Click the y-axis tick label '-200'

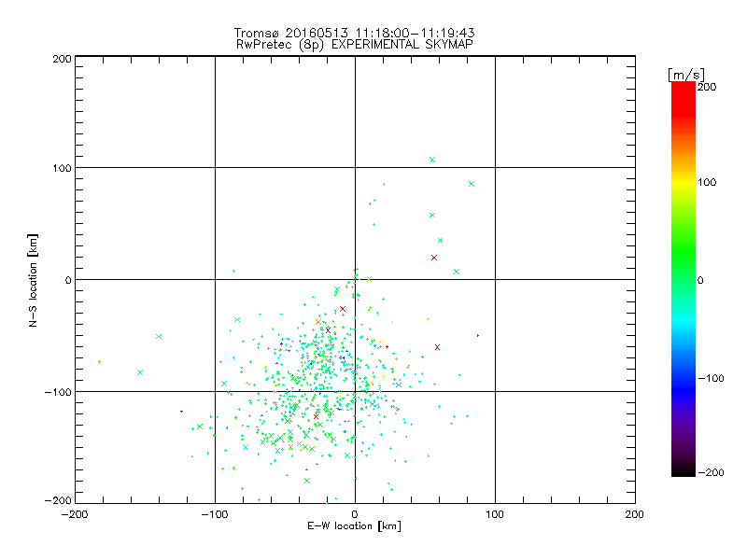point(58,500)
